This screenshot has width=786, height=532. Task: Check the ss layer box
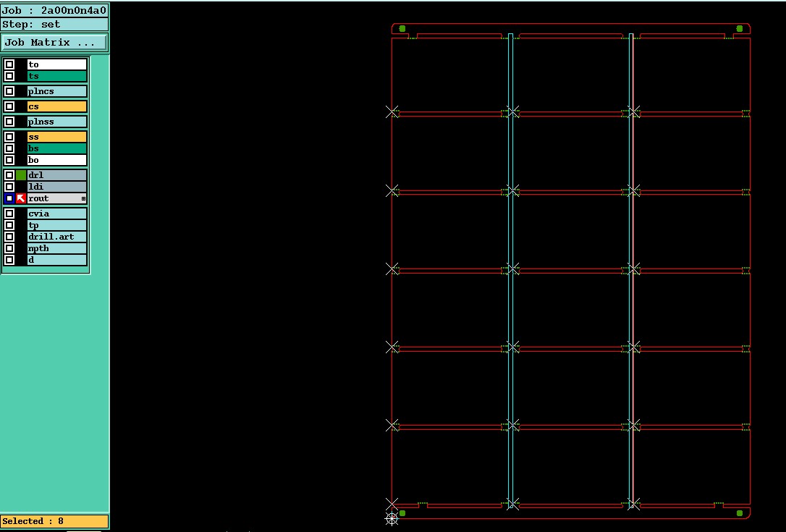(9, 137)
